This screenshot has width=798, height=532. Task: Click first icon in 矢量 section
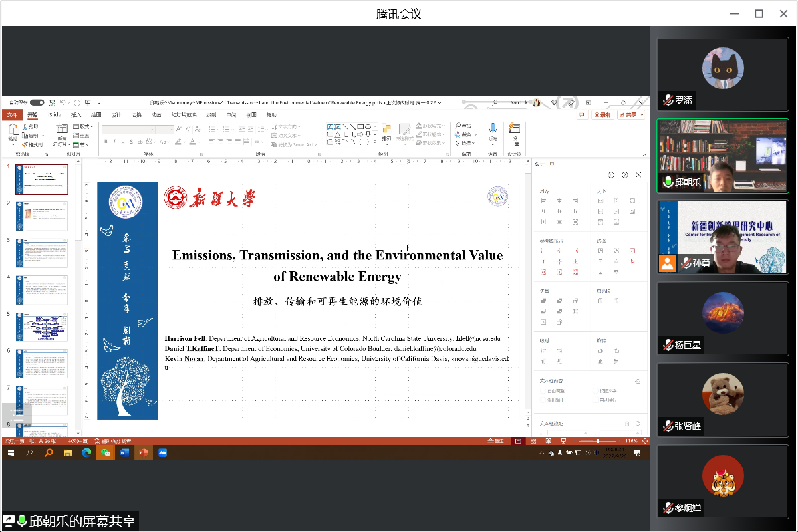click(543, 301)
